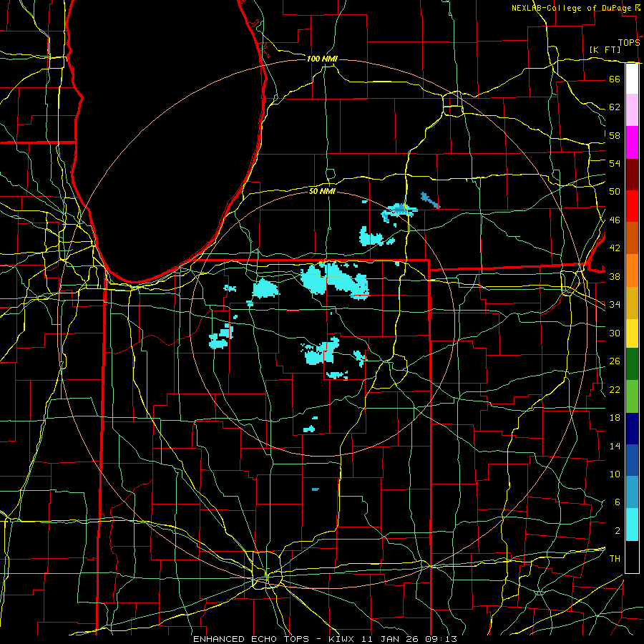Click the cyan legend swatch

tap(632, 524)
